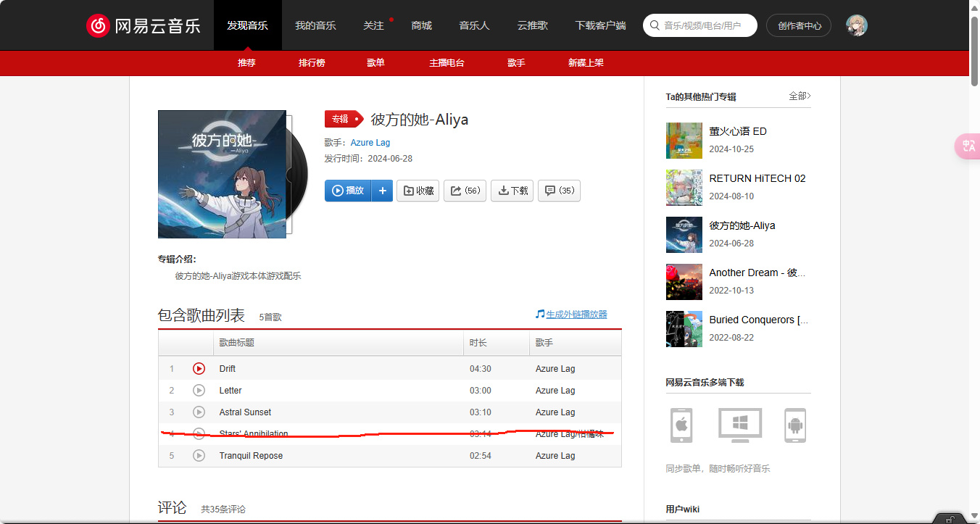Add album to playlist with plus button
Viewport: 980px width, 524px height.
[382, 191]
